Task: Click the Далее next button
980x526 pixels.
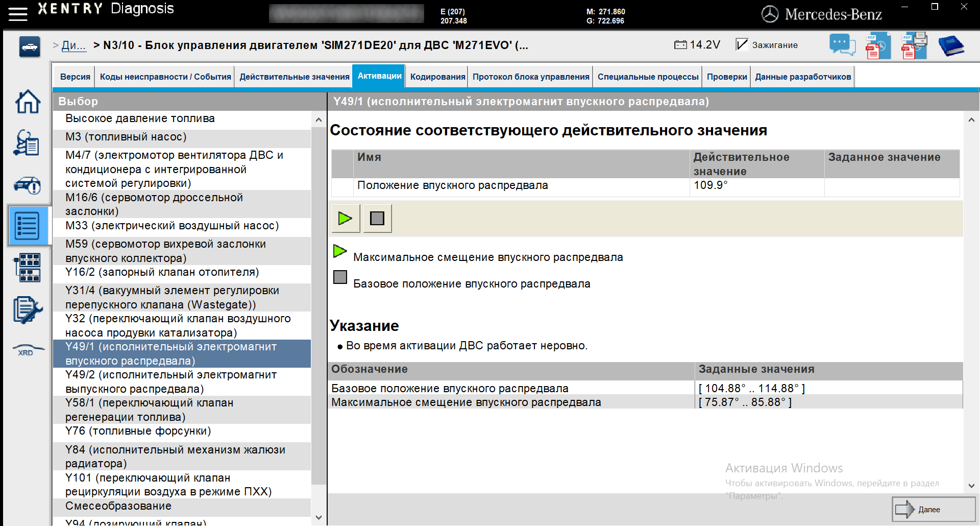Action: click(x=934, y=509)
